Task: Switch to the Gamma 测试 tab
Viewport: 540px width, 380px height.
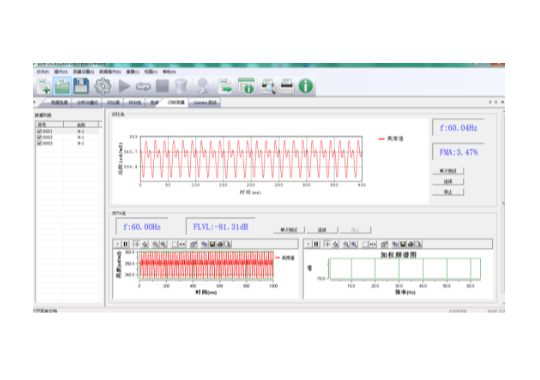Action: point(205,103)
